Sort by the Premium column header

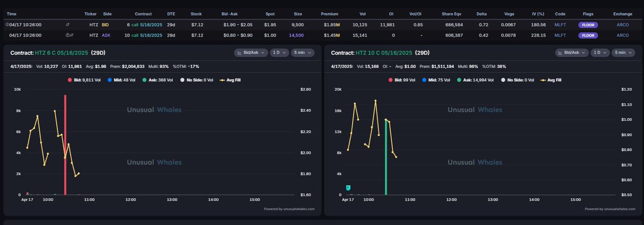pyautogui.click(x=329, y=13)
